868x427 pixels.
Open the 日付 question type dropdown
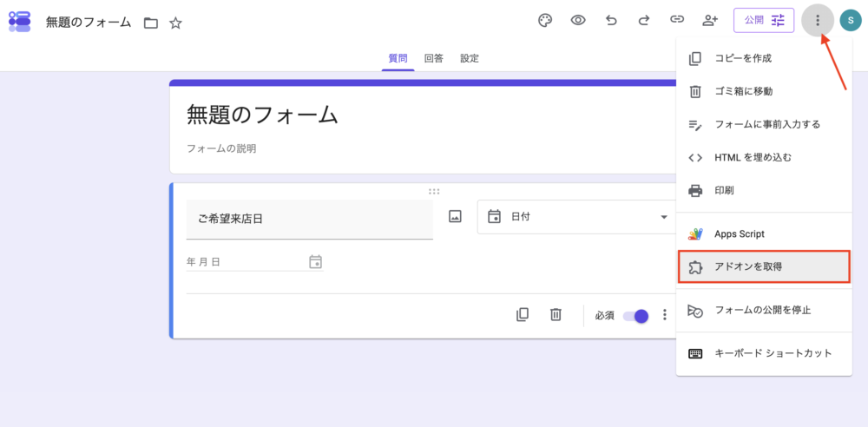[576, 217]
